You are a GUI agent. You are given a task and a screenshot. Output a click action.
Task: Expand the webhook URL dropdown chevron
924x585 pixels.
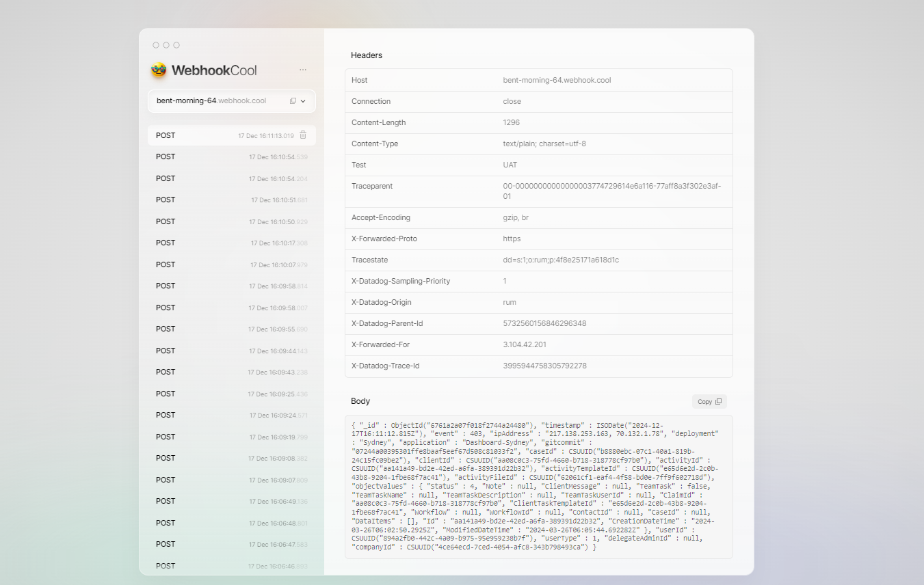point(304,101)
